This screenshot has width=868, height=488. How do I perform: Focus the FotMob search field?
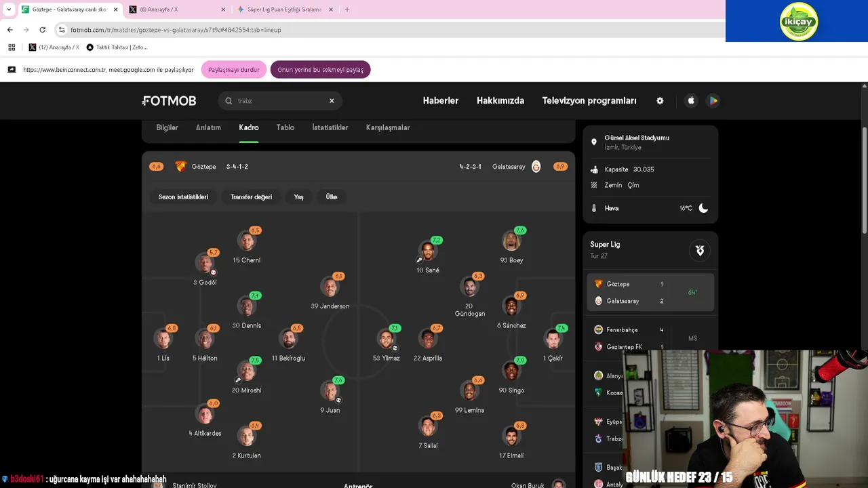click(279, 101)
